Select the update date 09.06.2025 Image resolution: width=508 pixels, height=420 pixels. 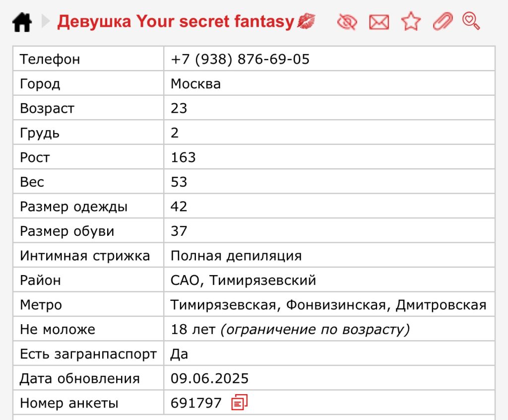coord(209,379)
